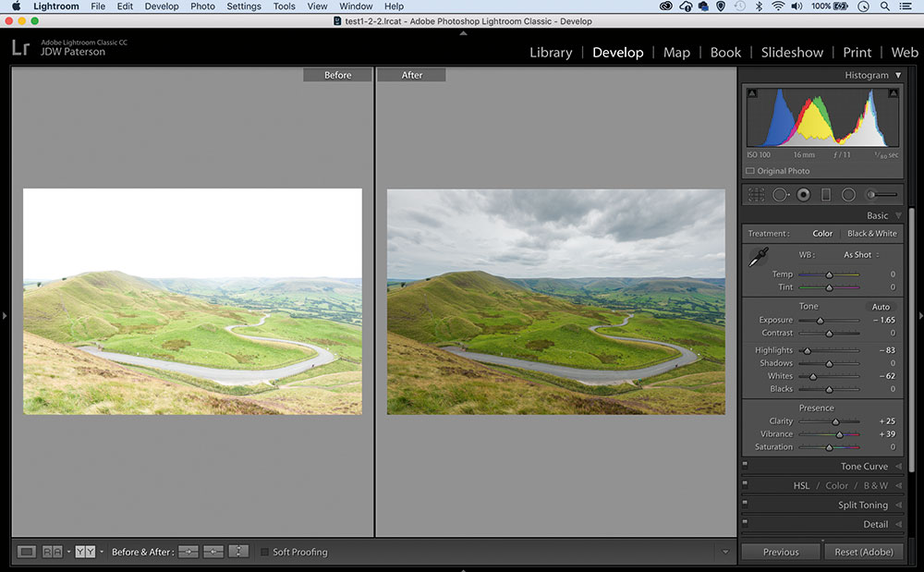
Task: Activate the Red Eye Correction tool
Action: click(x=803, y=195)
